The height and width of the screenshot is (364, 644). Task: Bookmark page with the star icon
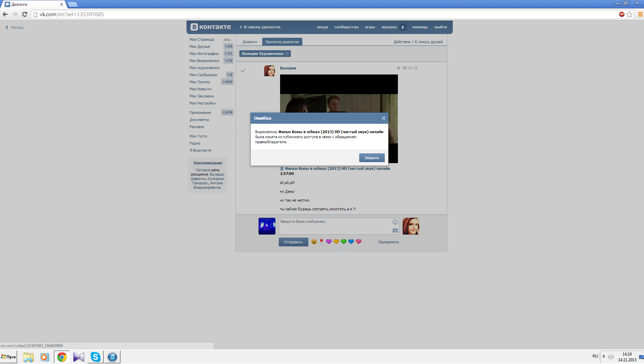click(x=629, y=14)
